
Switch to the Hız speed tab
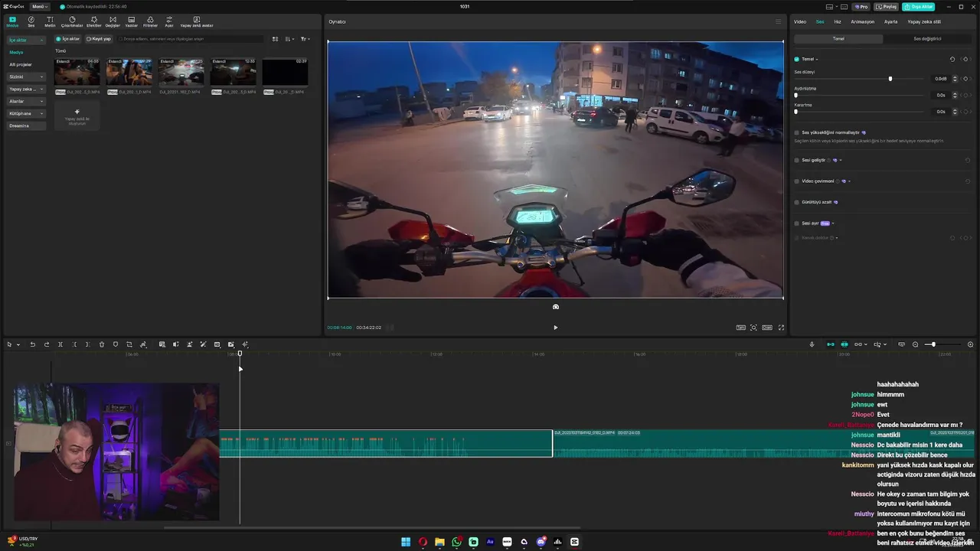(838, 21)
